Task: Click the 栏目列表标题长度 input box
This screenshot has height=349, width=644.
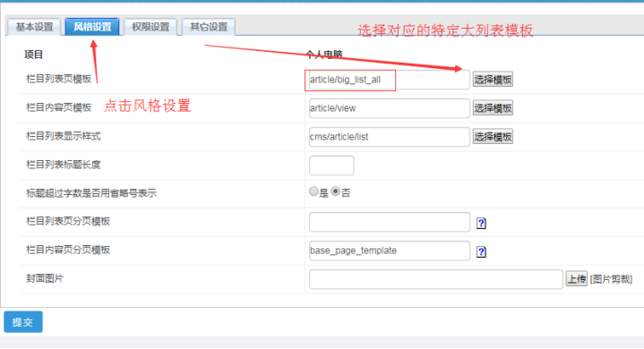Action: (x=331, y=166)
